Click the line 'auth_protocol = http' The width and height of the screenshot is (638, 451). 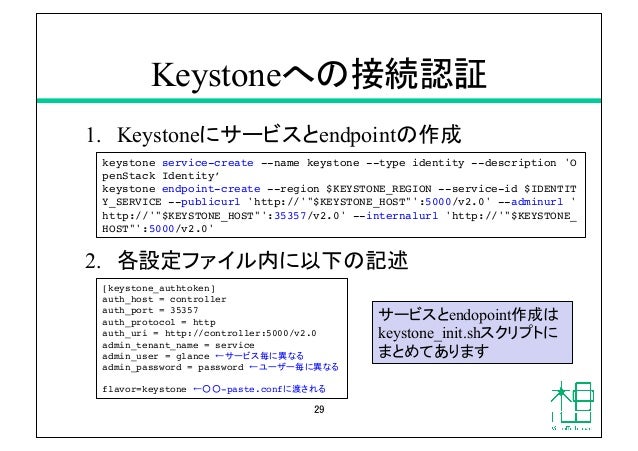click(x=159, y=322)
